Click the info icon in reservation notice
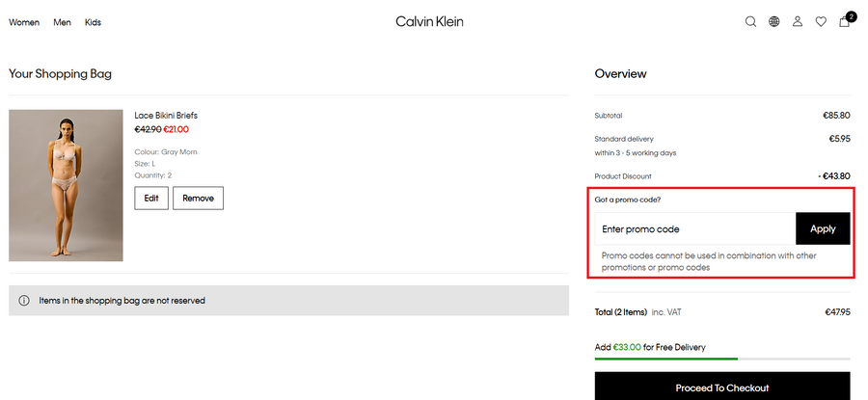This screenshot has height=400, width=868. point(24,301)
